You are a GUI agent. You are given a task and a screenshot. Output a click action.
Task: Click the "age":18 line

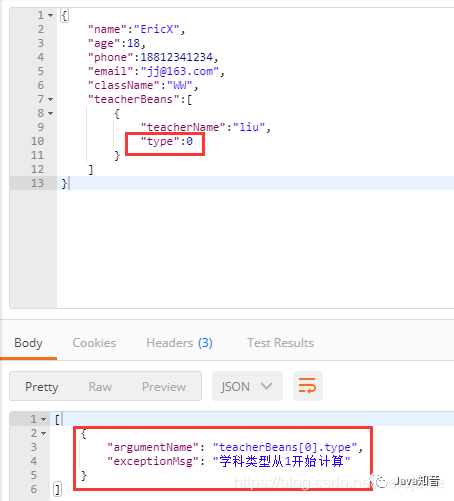pos(117,43)
